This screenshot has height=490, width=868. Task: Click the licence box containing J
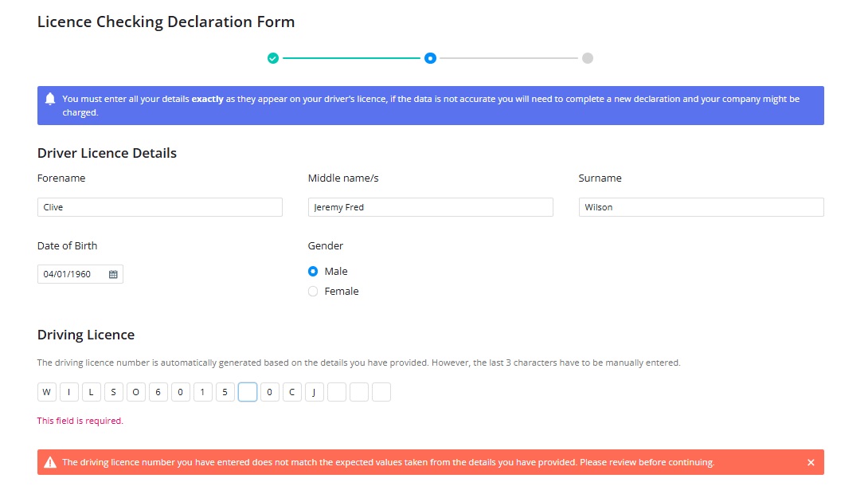point(315,392)
